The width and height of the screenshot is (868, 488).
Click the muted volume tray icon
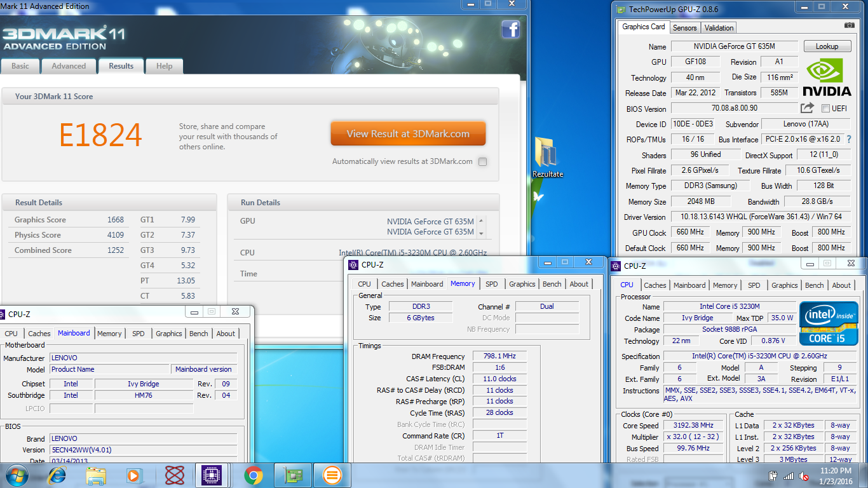[804, 475]
